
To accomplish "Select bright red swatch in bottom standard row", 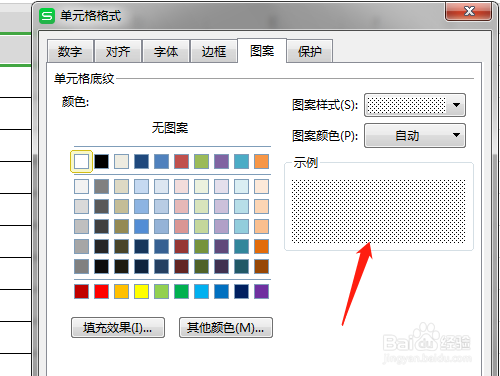I will pos(101,291).
